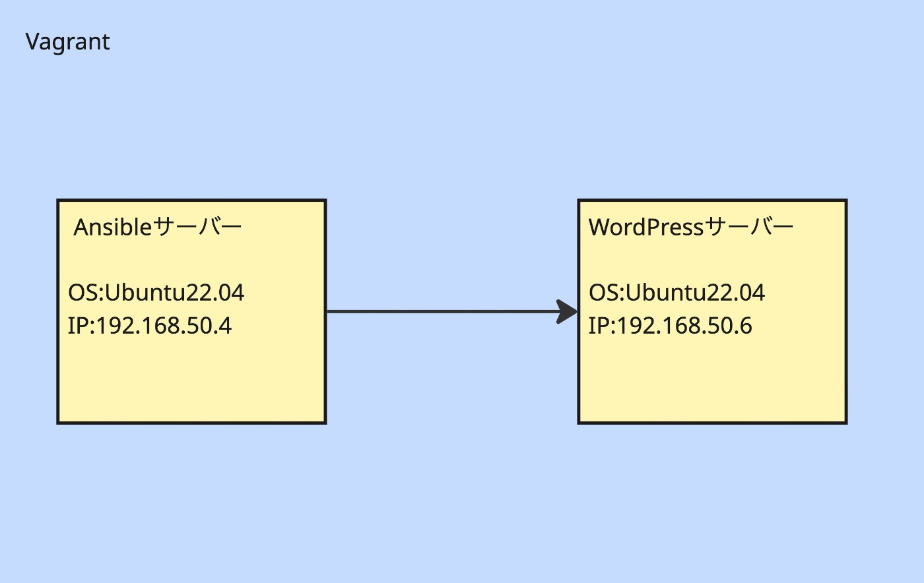Screen dimensions: 924x583
Task: Select "IP:192.168.50.6" text
Action: [671, 326]
